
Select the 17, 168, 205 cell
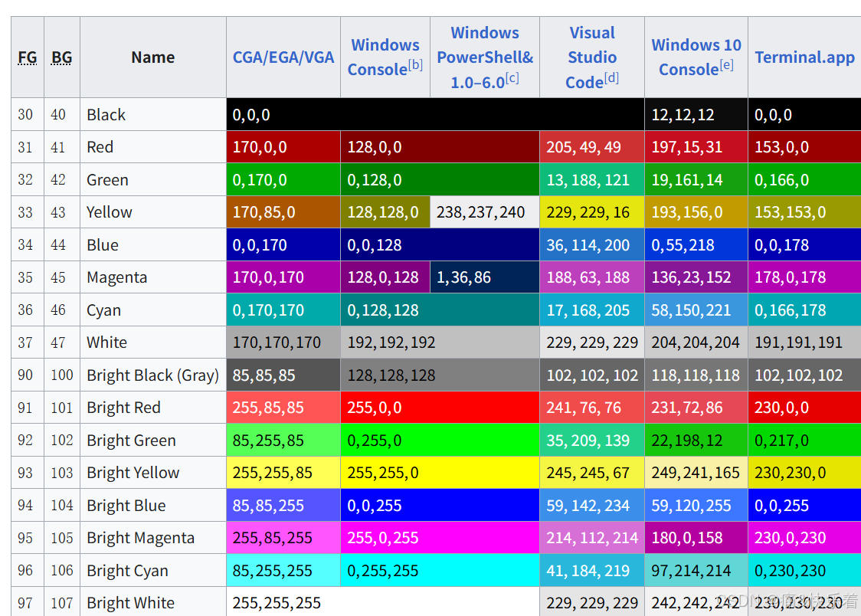pos(592,310)
